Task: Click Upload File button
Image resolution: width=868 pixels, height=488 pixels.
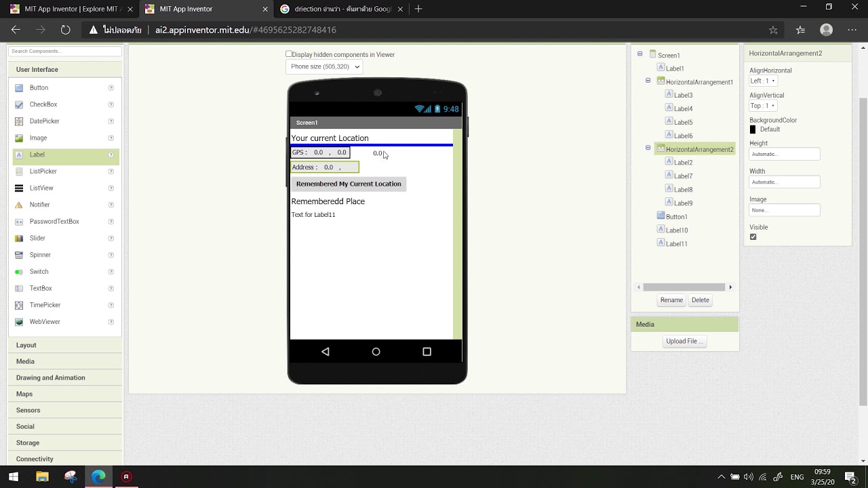Action: pyautogui.click(x=685, y=341)
